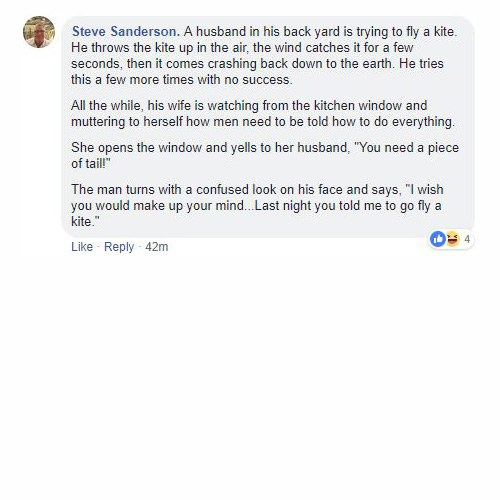Click the line starting "She opens the window"
500x500 pixels.
[x=265, y=148]
